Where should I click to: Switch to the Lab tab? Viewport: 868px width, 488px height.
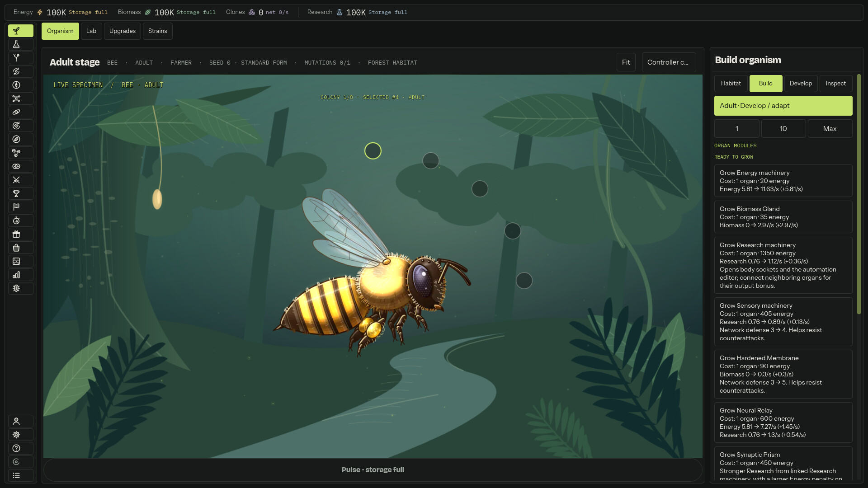91,31
